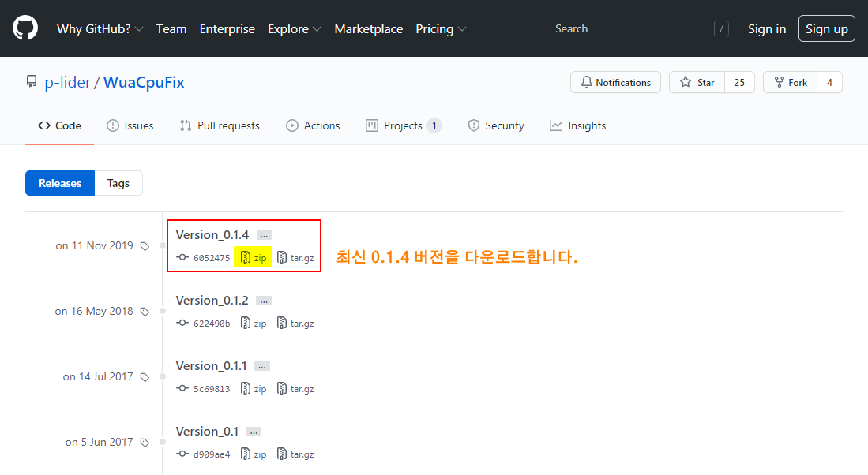Fork the repository
Screen dimensions: 868x475
(791, 82)
